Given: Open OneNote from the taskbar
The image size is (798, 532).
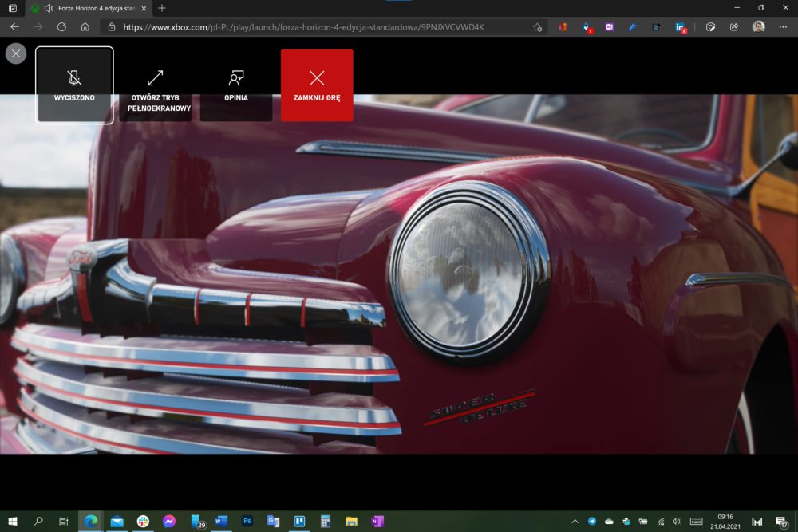Looking at the screenshot, I should click(x=377, y=522).
